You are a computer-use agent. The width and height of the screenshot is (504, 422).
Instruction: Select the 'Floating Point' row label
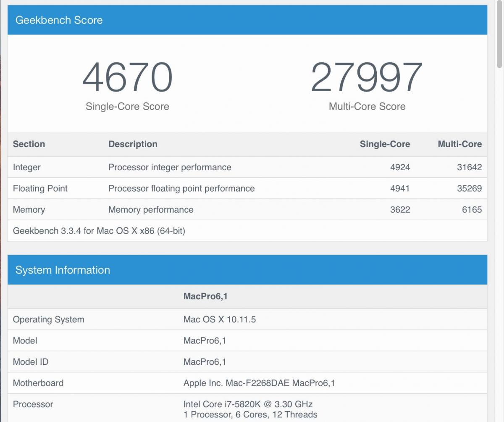(x=40, y=188)
